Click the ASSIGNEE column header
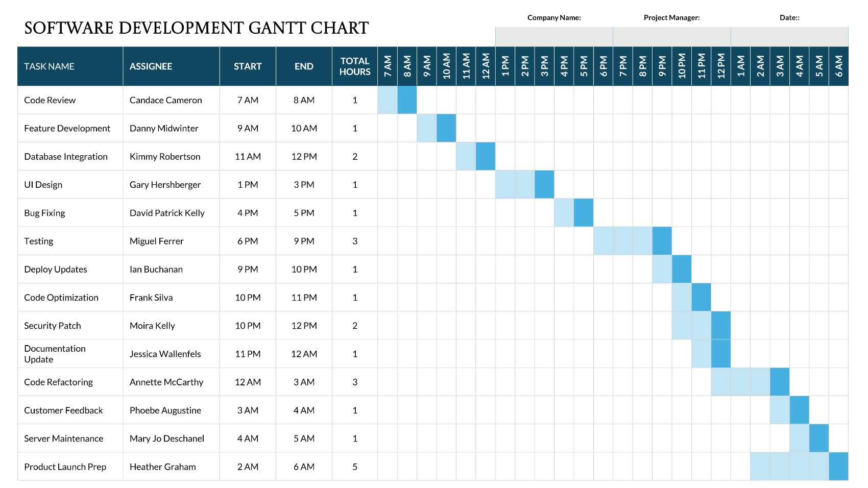Image resolution: width=868 pixels, height=488 pixels. click(151, 66)
